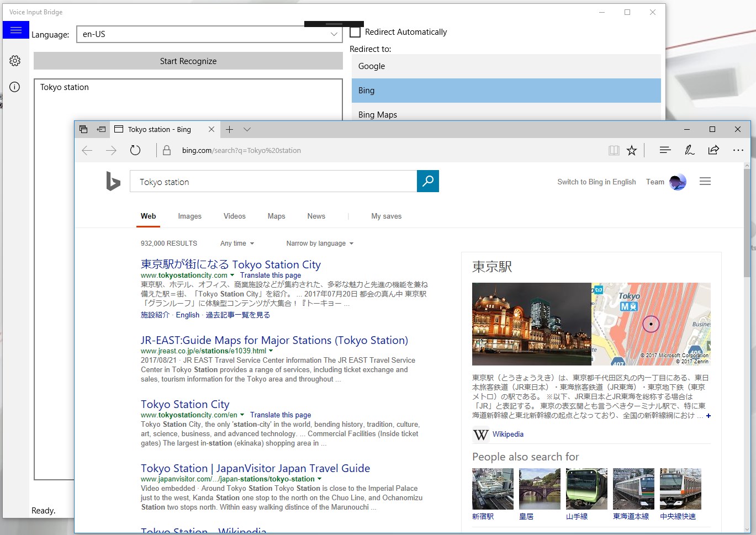The image size is (756, 535).
Task: Click Wikipedia W icon in info panel
Action: pyautogui.click(x=481, y=435)
